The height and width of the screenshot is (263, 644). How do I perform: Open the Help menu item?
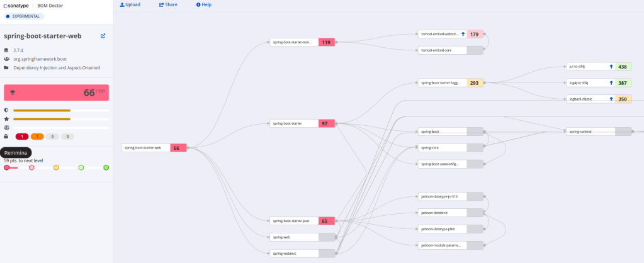tap(204, 4)
